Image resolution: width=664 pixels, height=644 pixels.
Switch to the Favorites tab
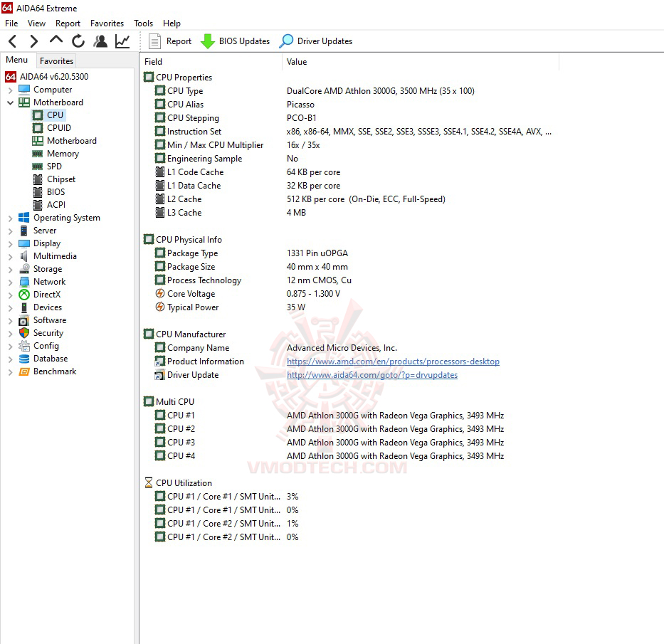[56, 61]
